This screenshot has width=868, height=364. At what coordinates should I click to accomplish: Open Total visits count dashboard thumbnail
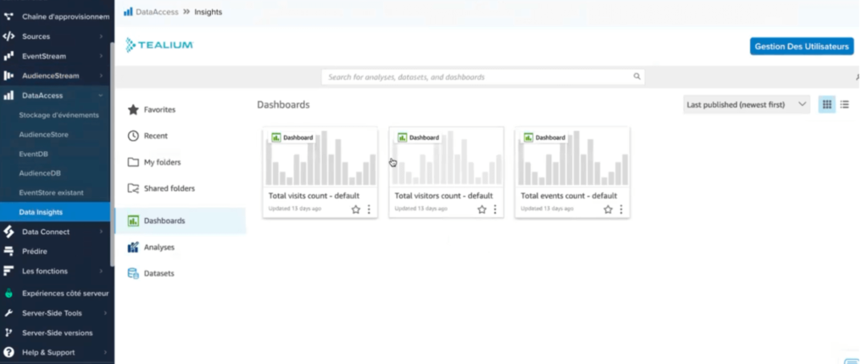tap(320, 158)
